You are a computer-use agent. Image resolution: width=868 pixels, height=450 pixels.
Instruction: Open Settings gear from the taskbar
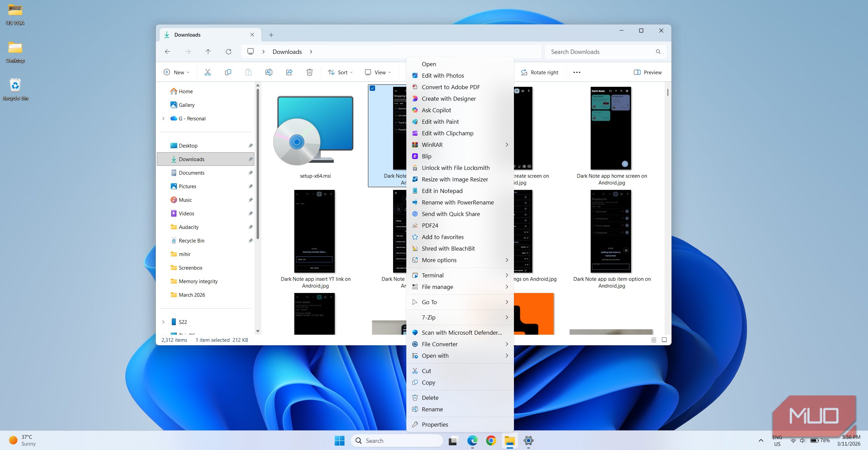[528, 441]
